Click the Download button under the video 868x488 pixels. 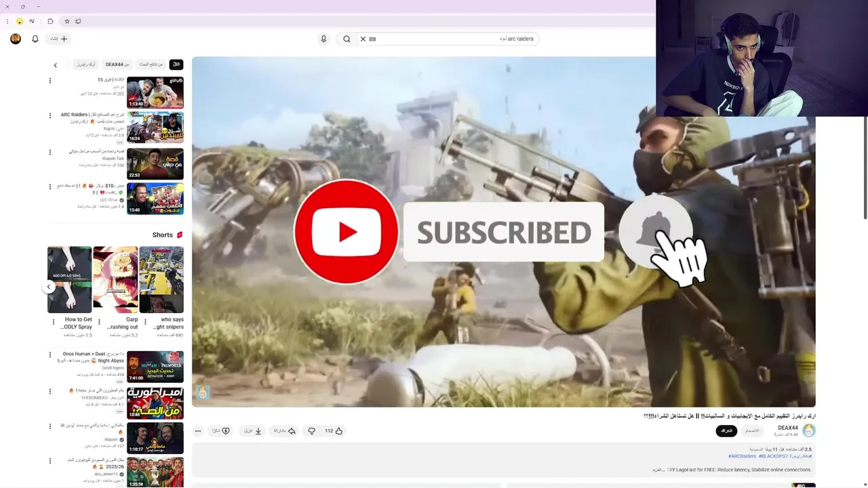(253, 430)
